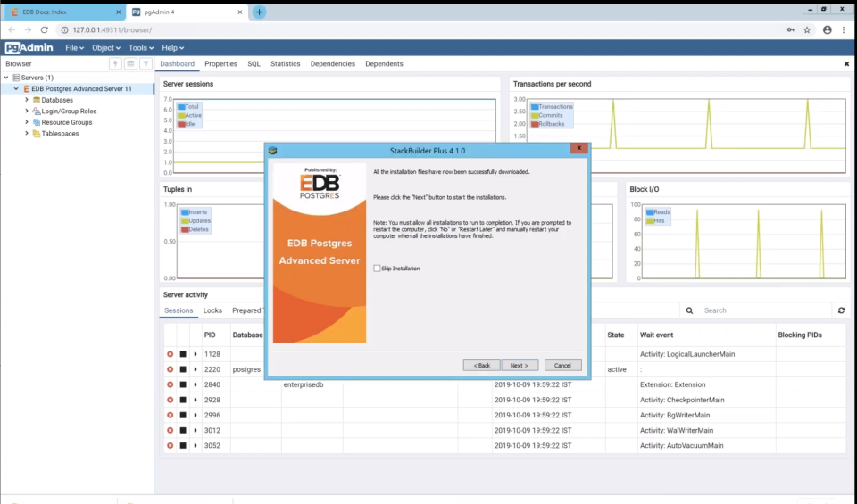Click the Login/Group Roles icon

click(37, 111)
